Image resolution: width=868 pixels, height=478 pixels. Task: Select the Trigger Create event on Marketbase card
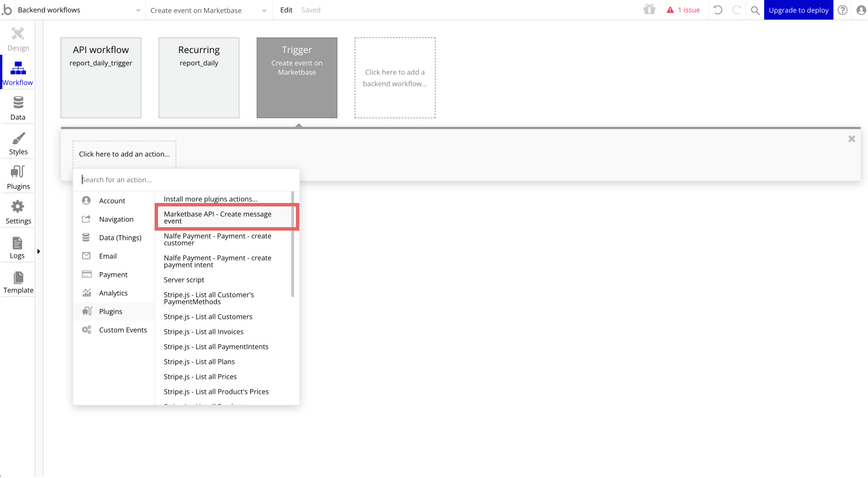(x=297, y=78)
